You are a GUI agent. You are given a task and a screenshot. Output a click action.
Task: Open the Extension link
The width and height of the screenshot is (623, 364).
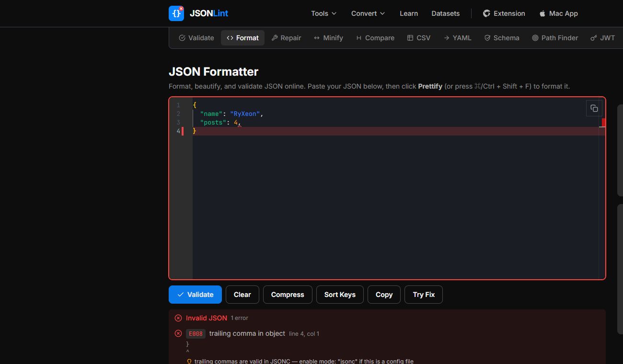coord(504,13)
